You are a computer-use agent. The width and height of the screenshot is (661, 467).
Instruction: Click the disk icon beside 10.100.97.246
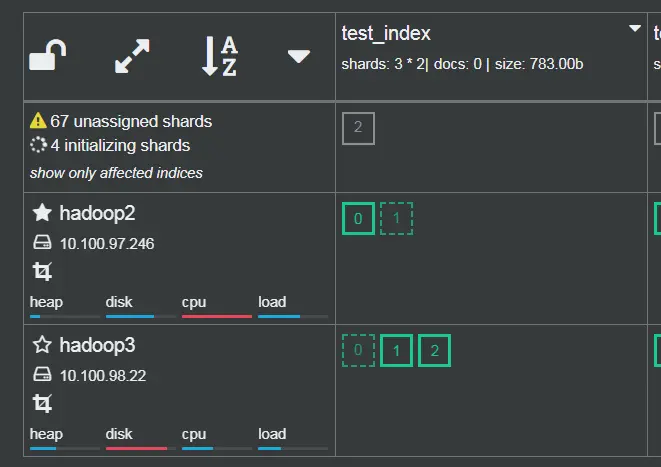[x=42, y=242]
